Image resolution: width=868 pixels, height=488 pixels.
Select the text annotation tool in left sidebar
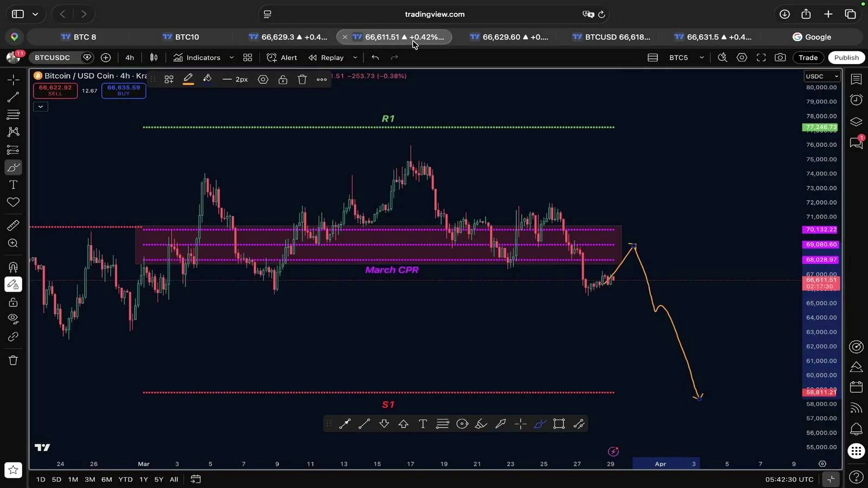click(x=13, y=185)
